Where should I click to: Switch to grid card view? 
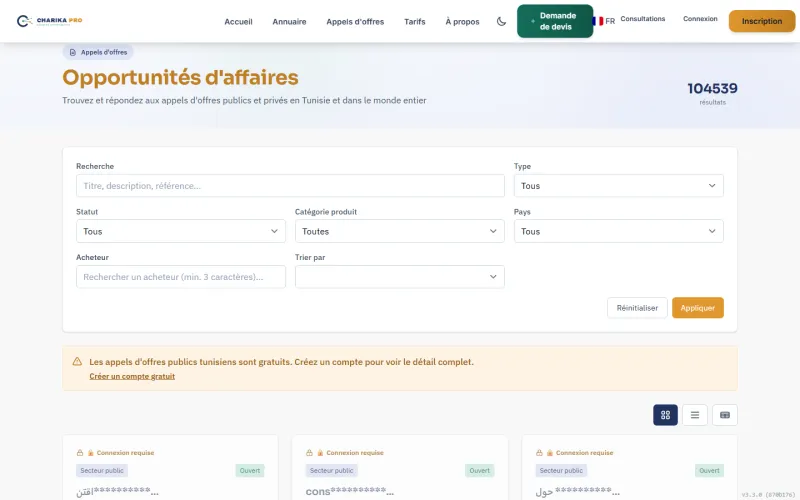click(x=665, y=415)
